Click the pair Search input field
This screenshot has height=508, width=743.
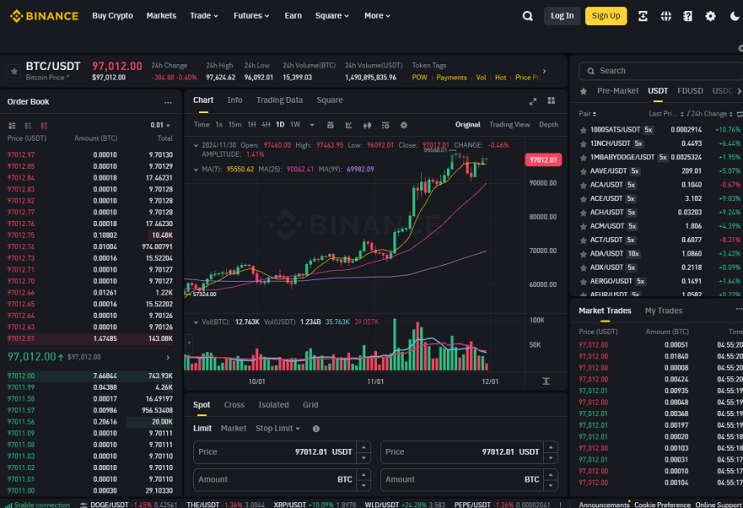(x=661, y=71)
